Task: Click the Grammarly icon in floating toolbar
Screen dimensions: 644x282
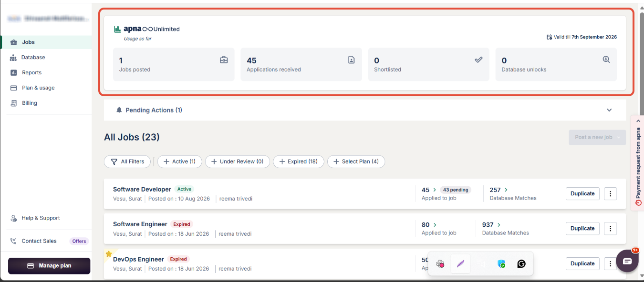Action: 521,263
